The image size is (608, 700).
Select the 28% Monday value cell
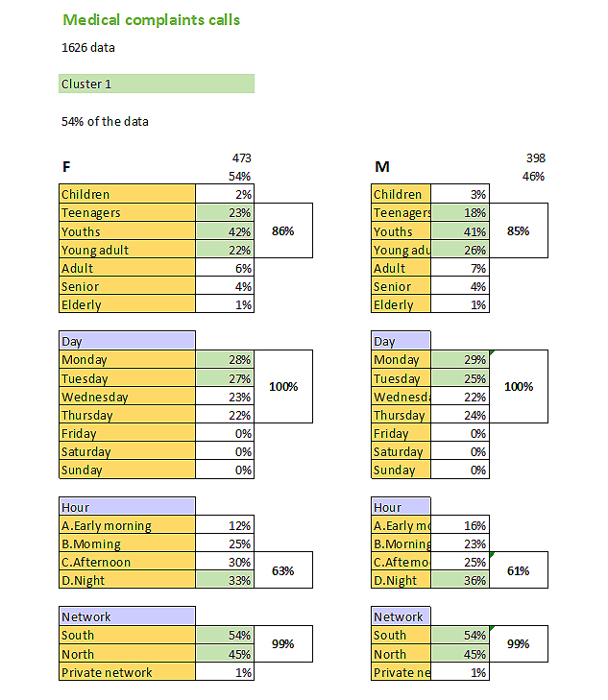click(x=225, y=359)
